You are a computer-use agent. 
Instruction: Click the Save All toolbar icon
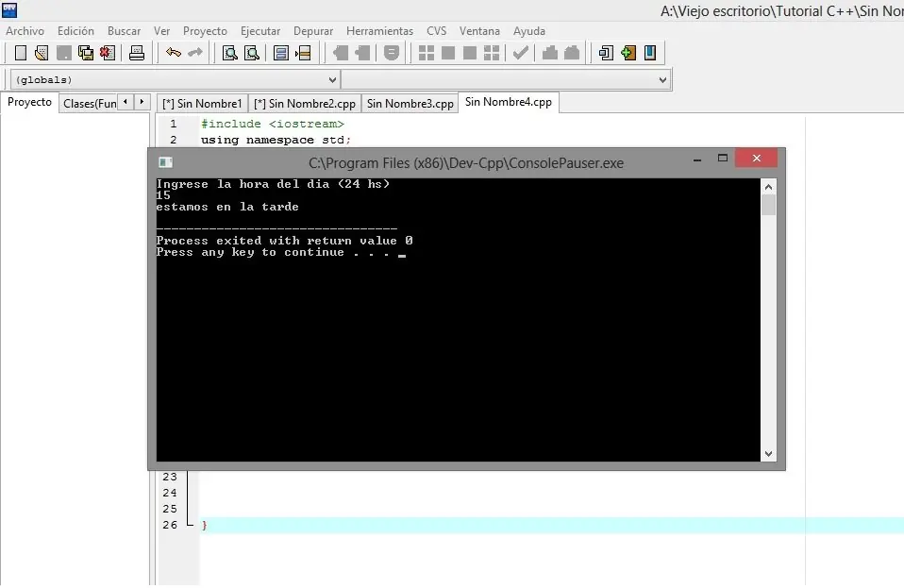[x=85, y=53]
